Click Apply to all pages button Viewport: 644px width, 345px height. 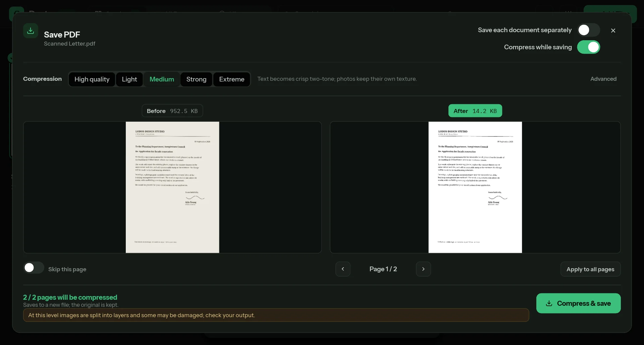pos(590,269)
